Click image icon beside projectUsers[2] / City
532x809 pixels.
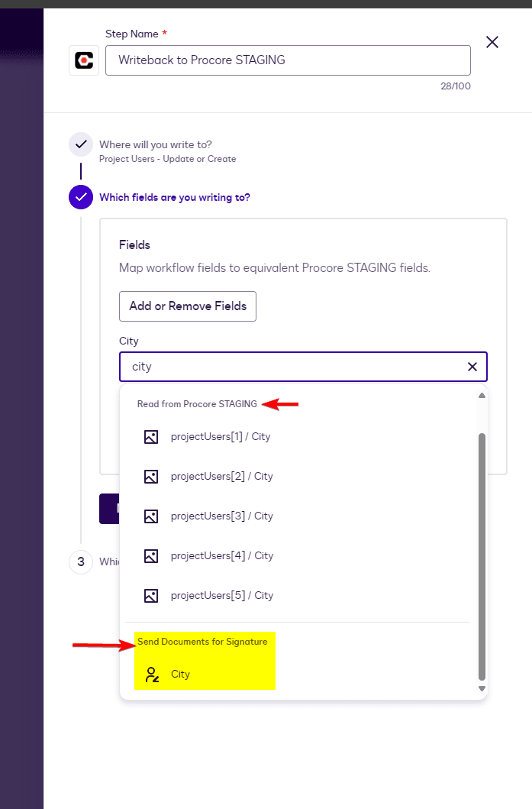[x=151, y=477]
